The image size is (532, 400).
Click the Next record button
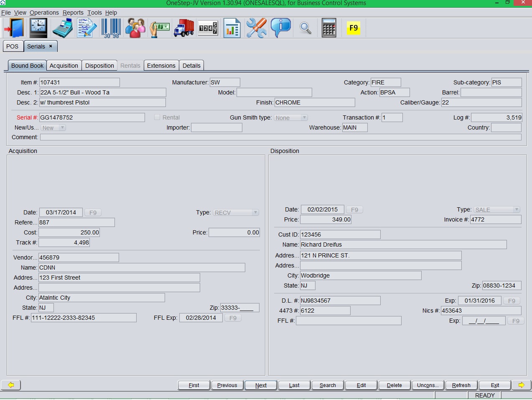point(261,385)
